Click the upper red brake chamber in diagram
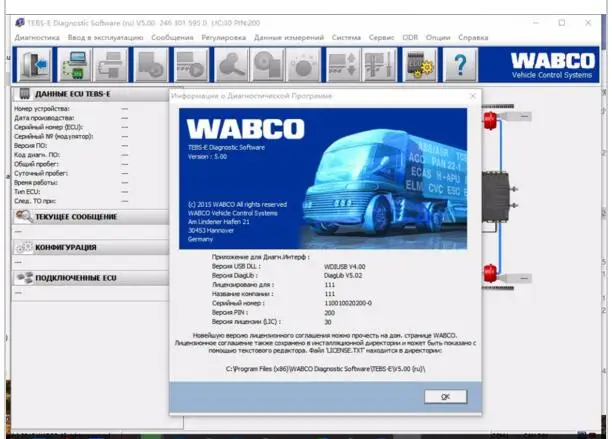Image resolution: width=612 pixels, height=439 pixels. click(490, 121)
